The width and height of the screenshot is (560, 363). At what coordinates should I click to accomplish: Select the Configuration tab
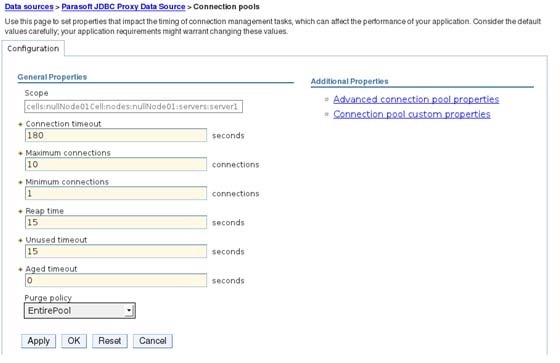[x=33, y=49]
